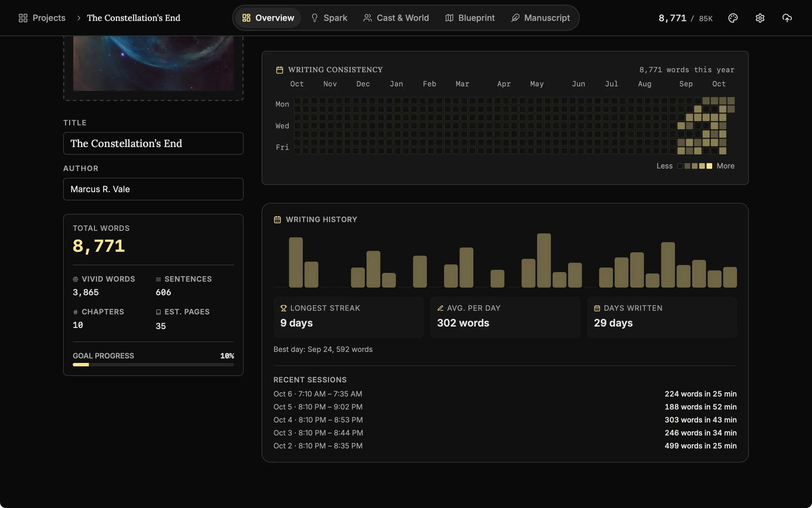The width and height of the screenshot is (812, 508).
Task: Click the Vivid Words fingerprint icon
Action: pyautogui.click(x=76, y=279)
